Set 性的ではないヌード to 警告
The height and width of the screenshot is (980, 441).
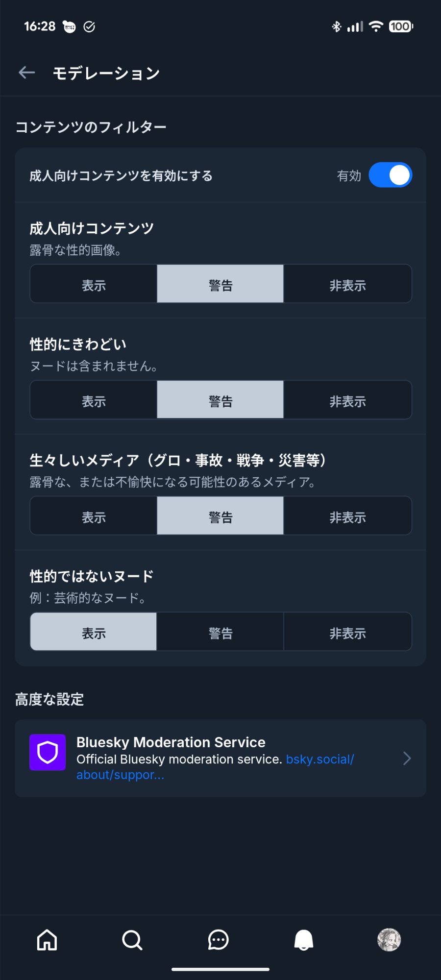[220, 632]
